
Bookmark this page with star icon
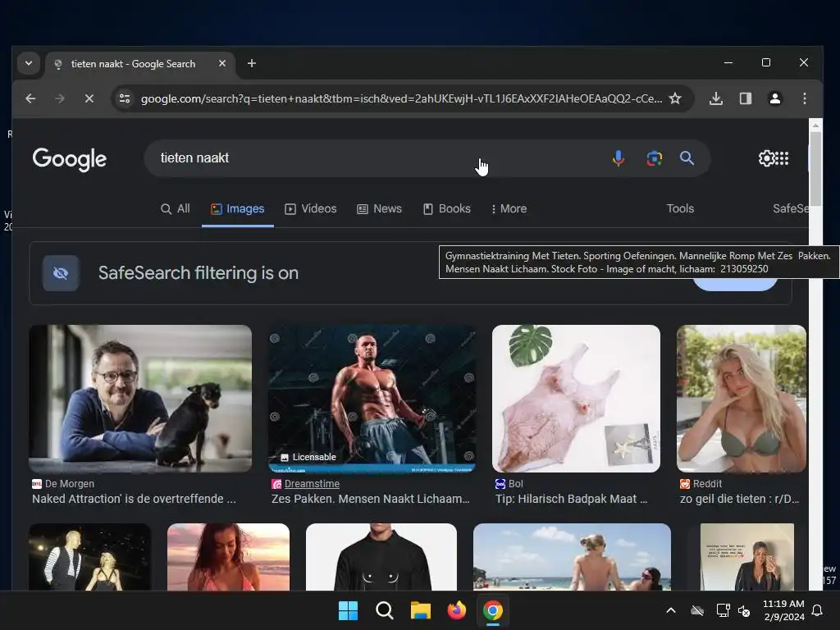[x=676, y=98]
